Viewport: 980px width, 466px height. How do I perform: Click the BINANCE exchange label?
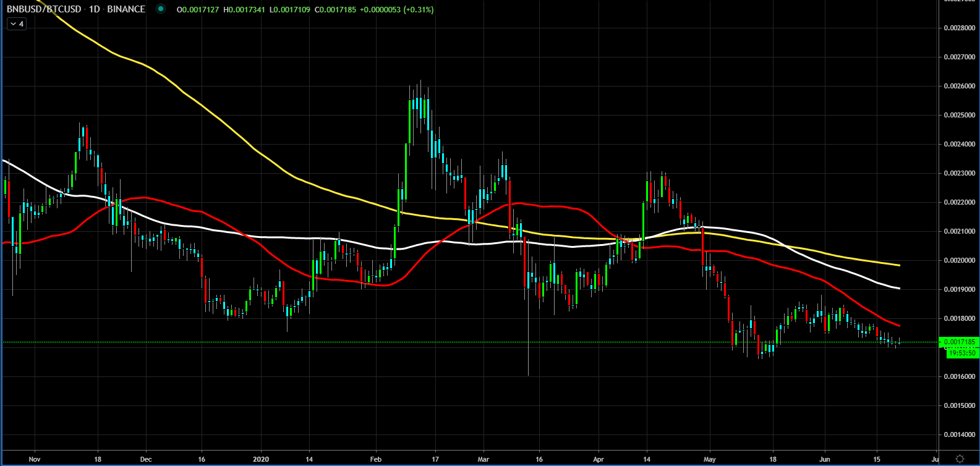126,9
